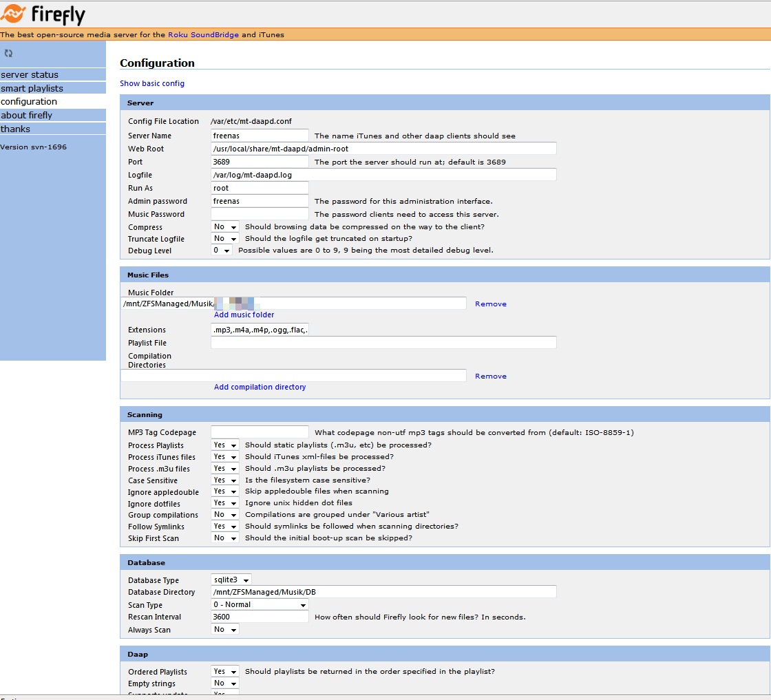Open the Always Scan dropdown
The image size is (771, 700).
click(x=225, y=630)
